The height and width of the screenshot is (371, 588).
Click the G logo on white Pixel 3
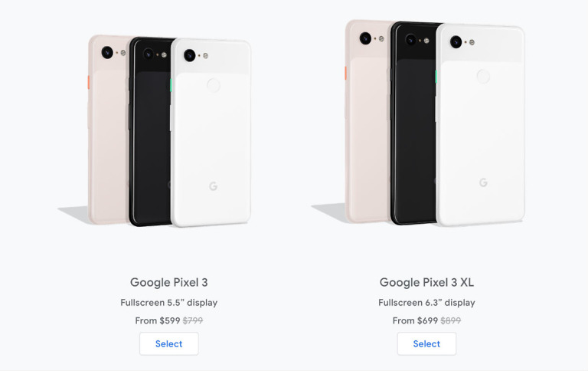(214, 185)
